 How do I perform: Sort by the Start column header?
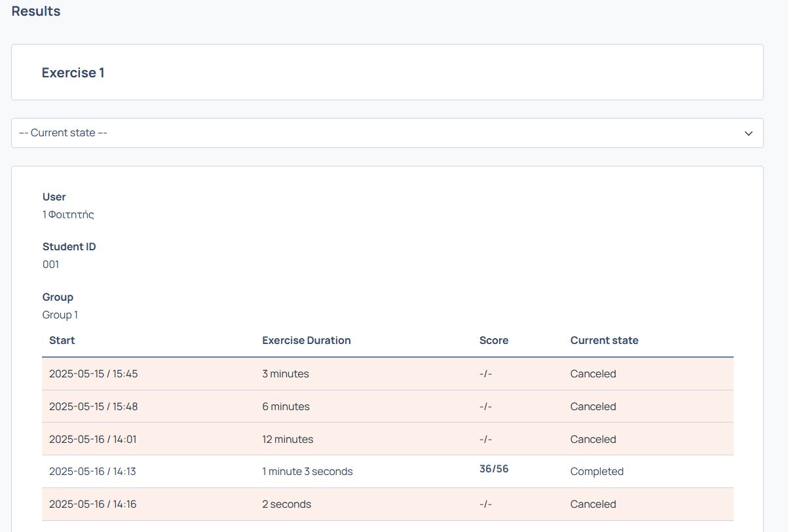(x=62, y=340)
